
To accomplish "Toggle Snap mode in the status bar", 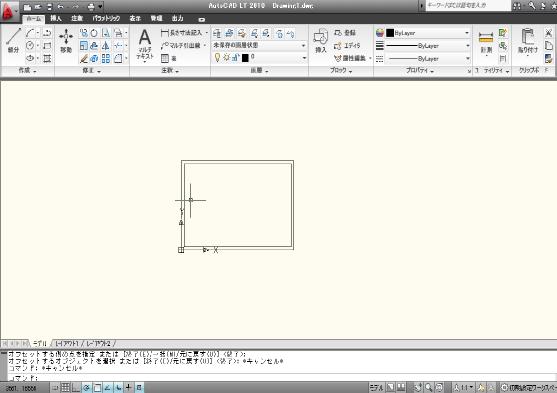I will [x=55, y=387].
